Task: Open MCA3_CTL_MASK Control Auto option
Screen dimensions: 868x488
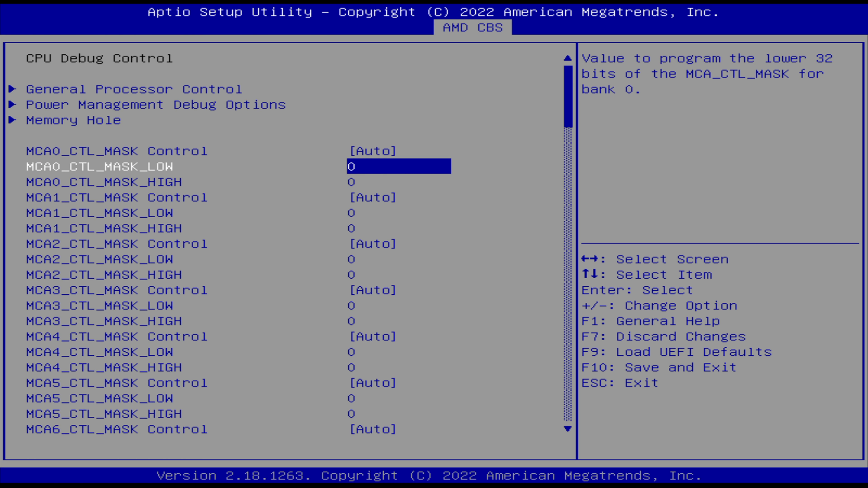Action: [373, 290]
